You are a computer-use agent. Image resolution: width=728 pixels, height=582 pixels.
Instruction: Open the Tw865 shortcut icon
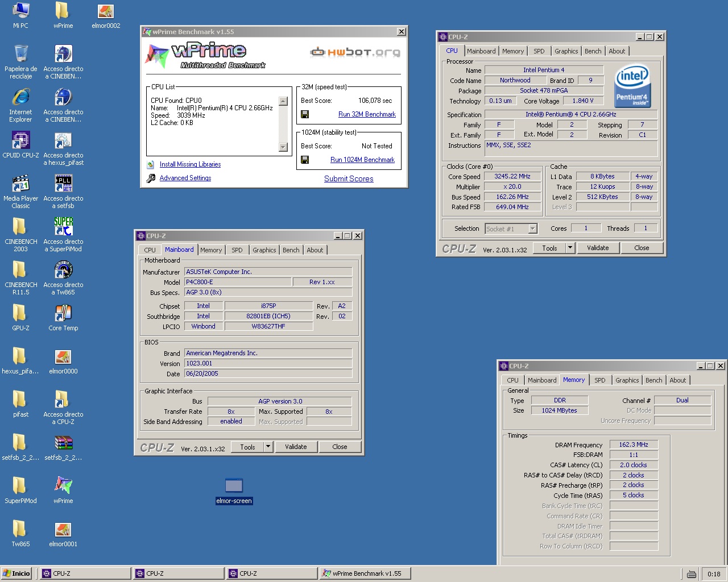tap(63, 270)
